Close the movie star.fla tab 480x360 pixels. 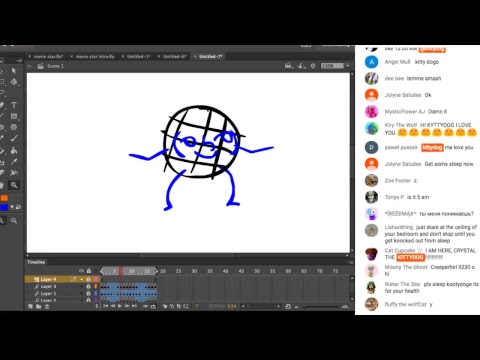click(30, 57)
